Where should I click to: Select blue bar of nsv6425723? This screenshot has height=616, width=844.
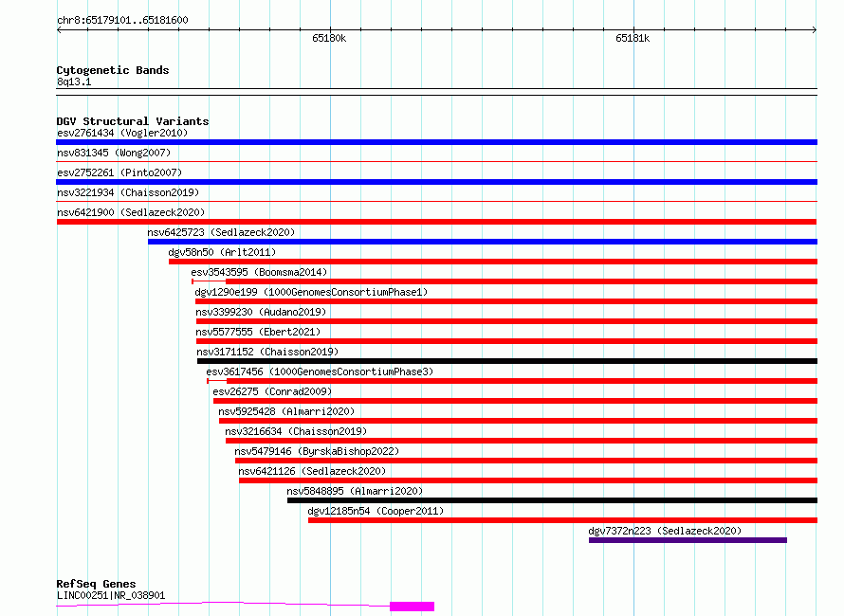[x=483, y=242]
